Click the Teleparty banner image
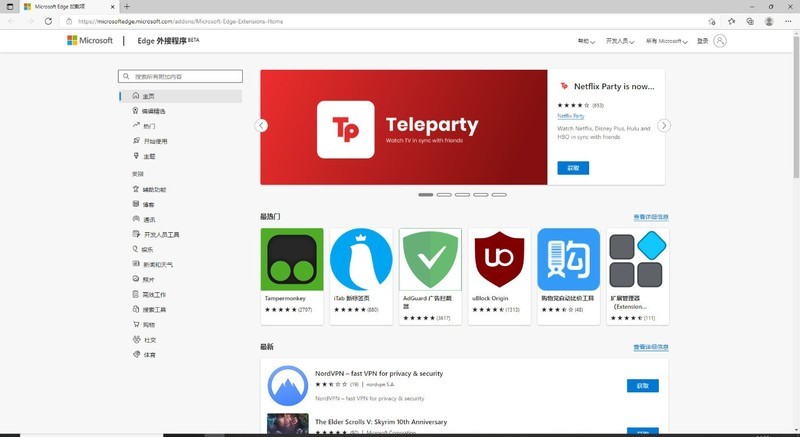Screen dimensions: 800x437 click(404, 127)
